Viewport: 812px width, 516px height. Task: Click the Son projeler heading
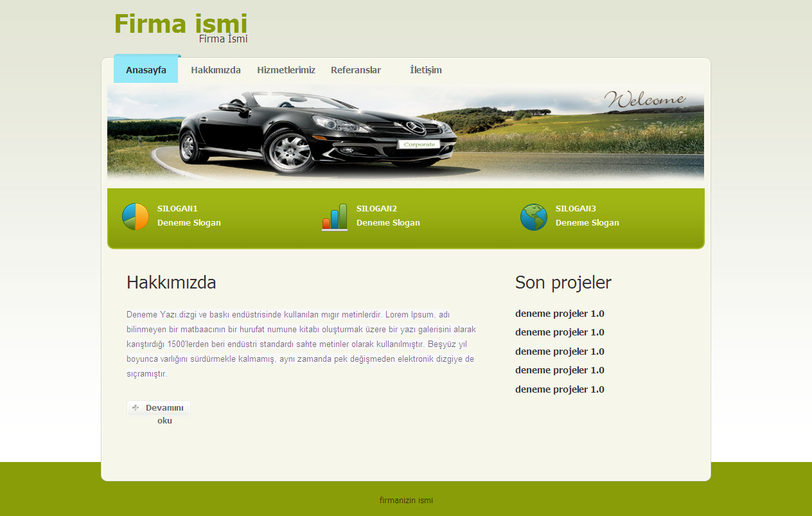point(563,283)
